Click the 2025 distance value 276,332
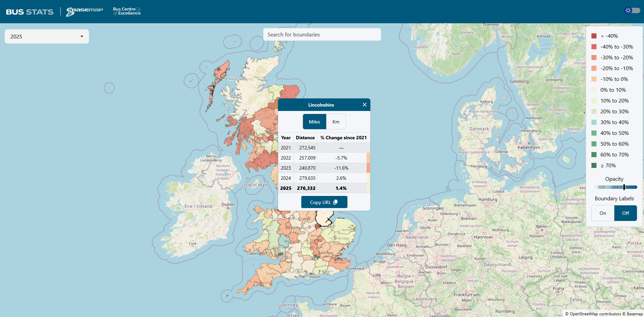The width and height of the screenshot is (644, 317). 306,188
